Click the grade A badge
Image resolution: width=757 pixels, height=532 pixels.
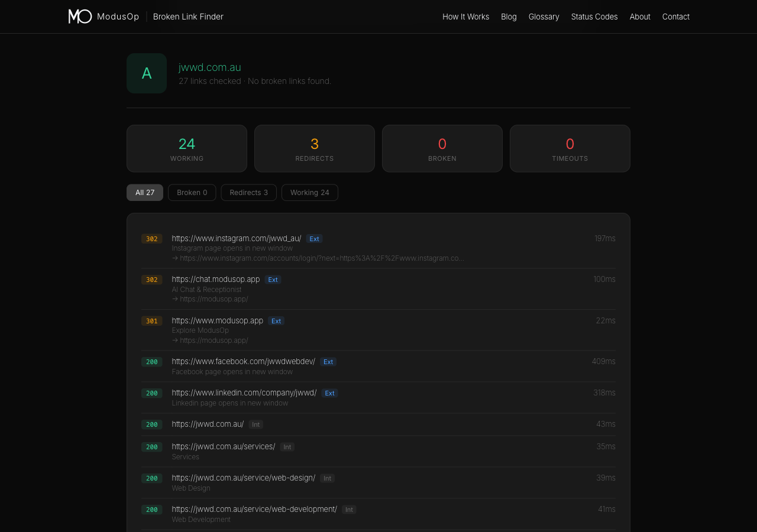coord(147,73)
